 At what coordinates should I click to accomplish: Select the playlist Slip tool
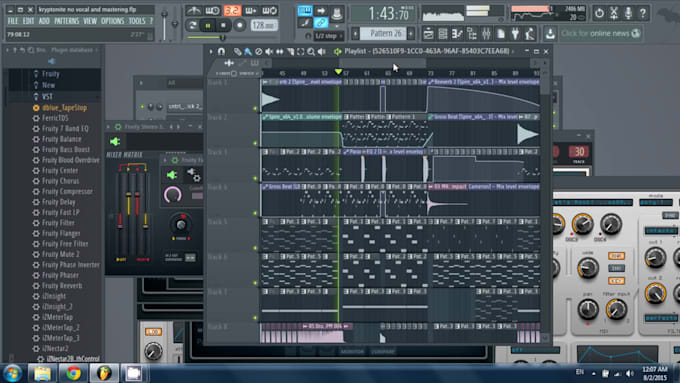click(x=280, y=52)
